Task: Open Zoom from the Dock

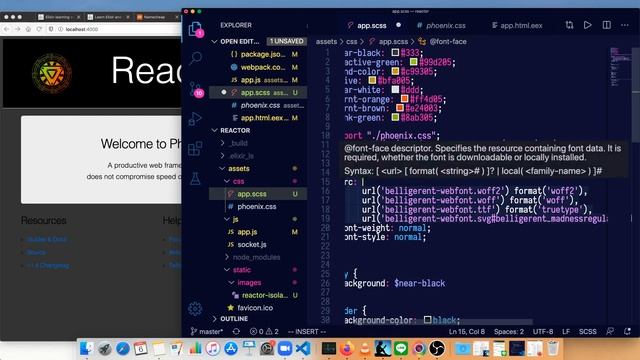Action: (285, 349)
